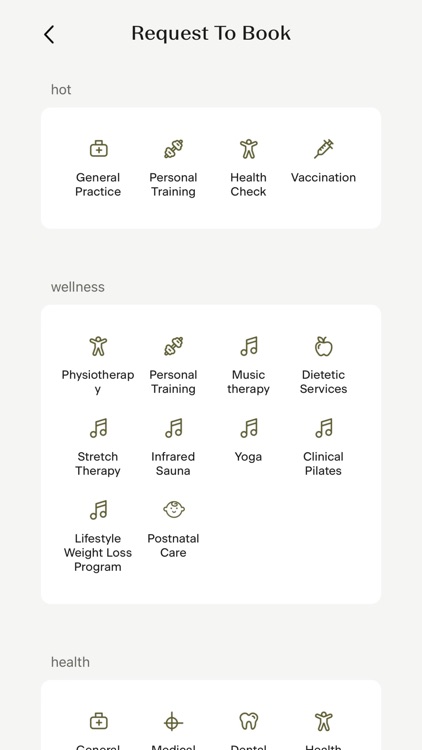Open Health Check in hot section
This screenshot has width=422, height=750.
pyautogui.click(x=248, y=168)
